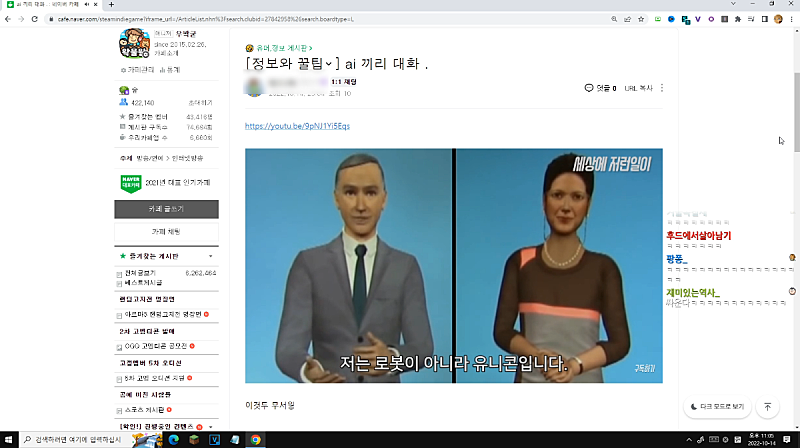Open the 5차 고멤 오디션 지원 board
Viewport: 800px width, 448px height.
pos(155,378)
